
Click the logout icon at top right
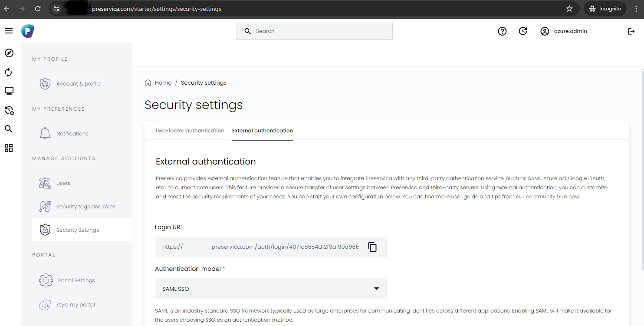631,31
